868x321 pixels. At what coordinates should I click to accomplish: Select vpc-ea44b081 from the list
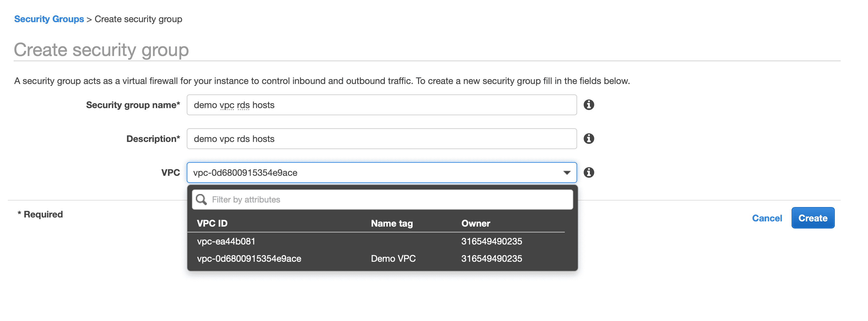pos(376,241)
